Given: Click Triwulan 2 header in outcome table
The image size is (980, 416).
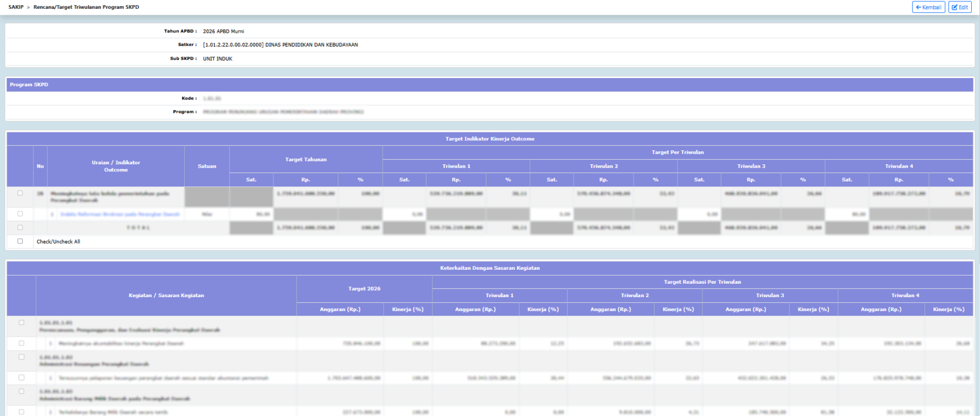Looking at the screenshot, I should click(x=604, y=166).
